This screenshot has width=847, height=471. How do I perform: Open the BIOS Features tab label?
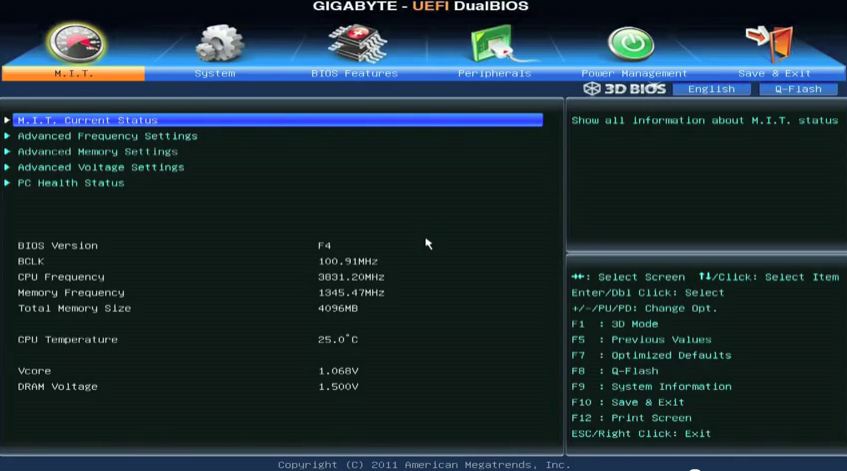pos(354,73)
